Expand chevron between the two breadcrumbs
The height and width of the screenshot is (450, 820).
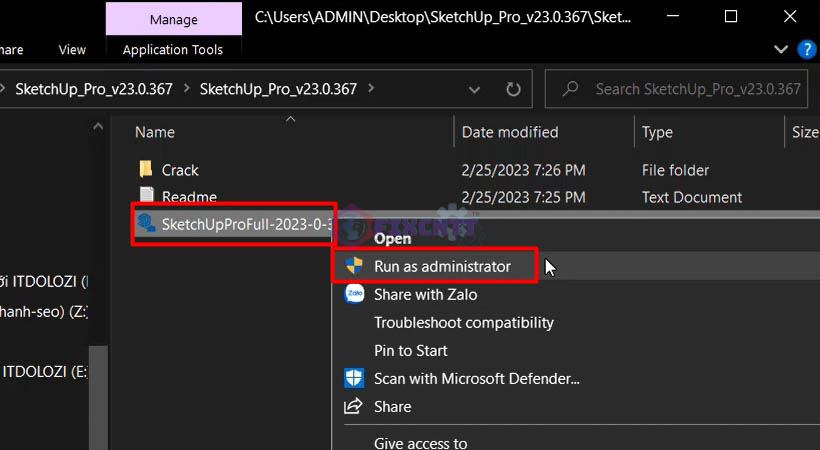coord(187,88)
